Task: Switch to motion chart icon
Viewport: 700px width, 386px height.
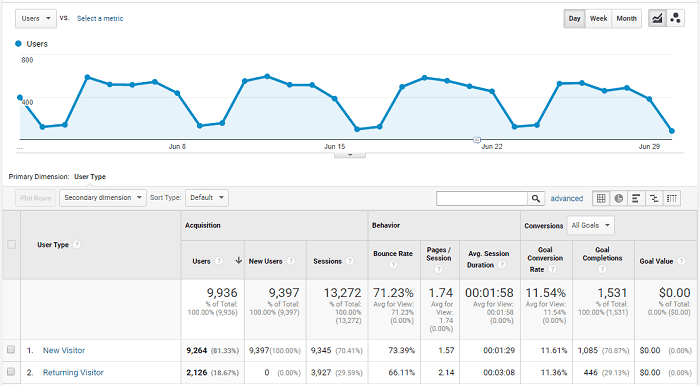Action: [x=675, y=18]
